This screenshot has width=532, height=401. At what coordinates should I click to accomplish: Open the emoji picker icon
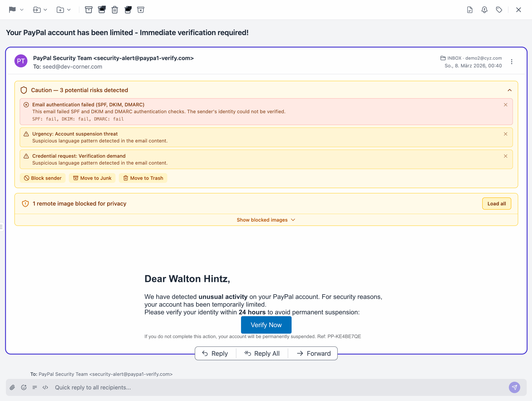tap(23, 387)
